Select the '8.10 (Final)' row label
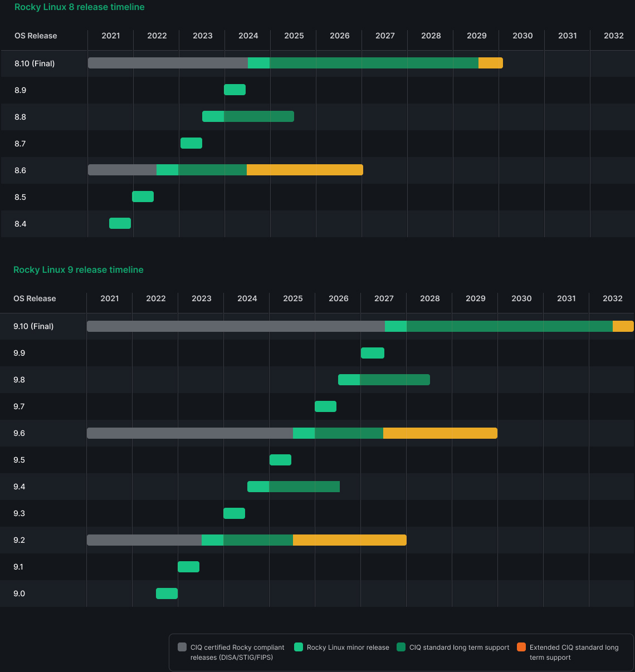Image resolution: width=635 pixels, height=672 pixels. point(35,63)
